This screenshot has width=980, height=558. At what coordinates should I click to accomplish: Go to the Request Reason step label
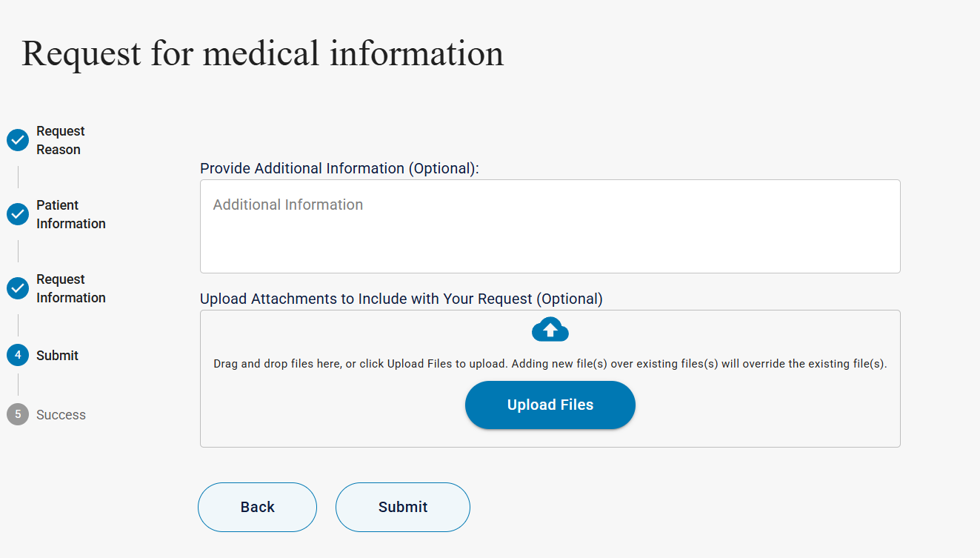pos(60,140)
